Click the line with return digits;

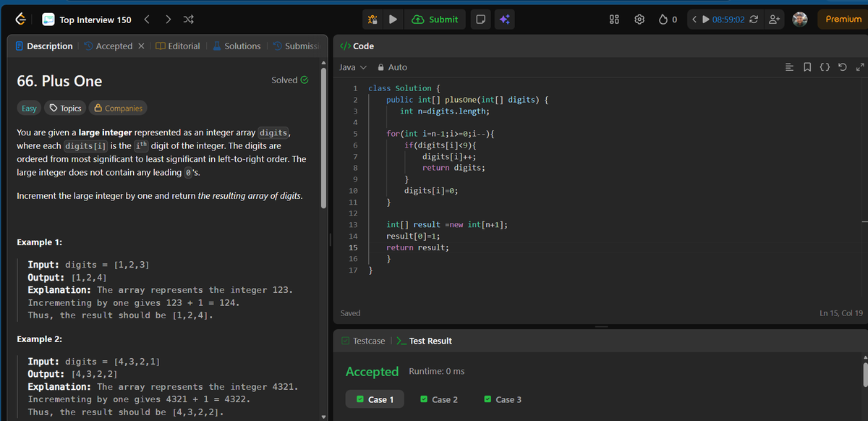454,168
